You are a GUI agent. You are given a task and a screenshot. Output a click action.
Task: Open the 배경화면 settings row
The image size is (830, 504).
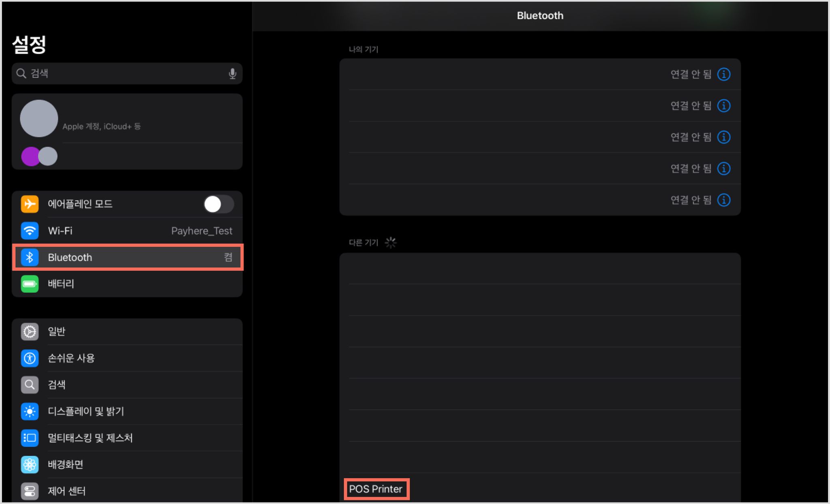pyautogui.click(x=127, y=464)
